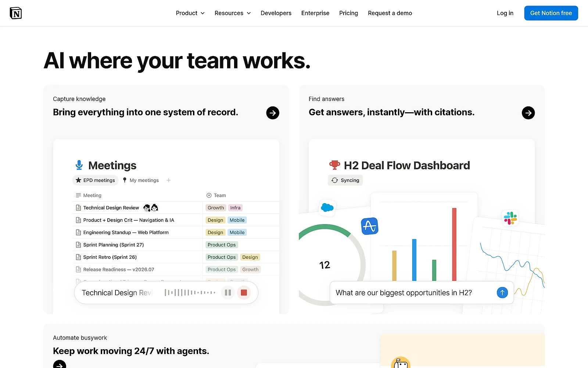This screenshot has height=368, width=588.
Task: Click the Meeting column header
Action: tap(89, 195)
